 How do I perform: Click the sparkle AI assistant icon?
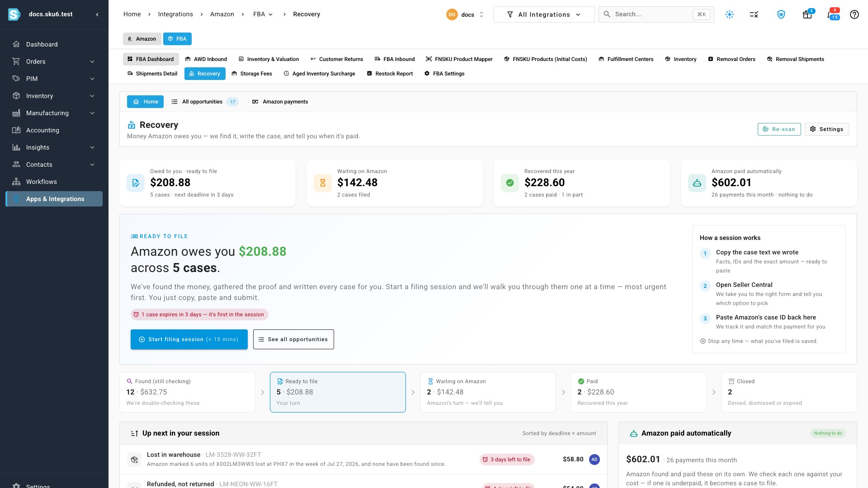coord(729,14)
